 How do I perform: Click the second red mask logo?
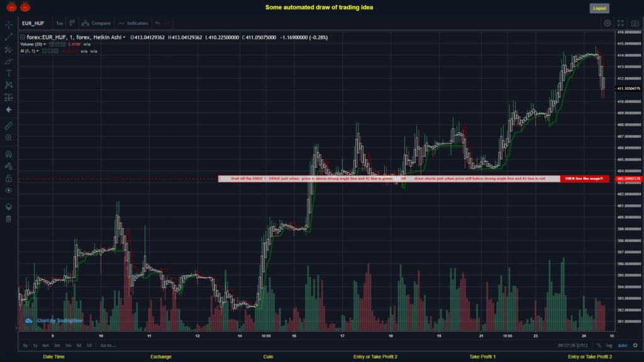point(25,7)
